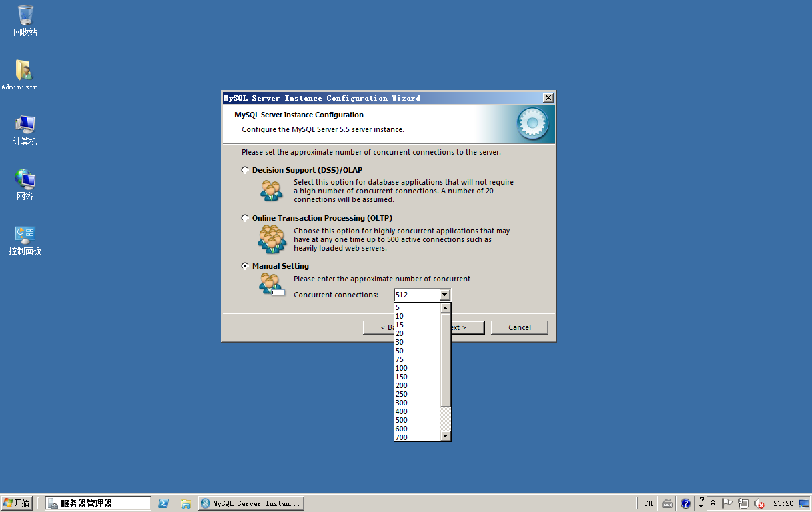Screen dimensions: 812x512
Task: Open language bar help icon
Action: pos(686,503)
